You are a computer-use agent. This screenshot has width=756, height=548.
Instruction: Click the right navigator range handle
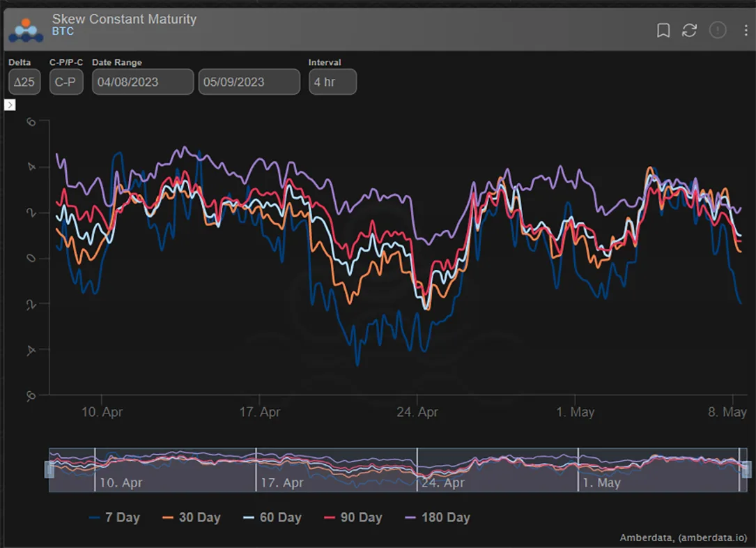746,469
